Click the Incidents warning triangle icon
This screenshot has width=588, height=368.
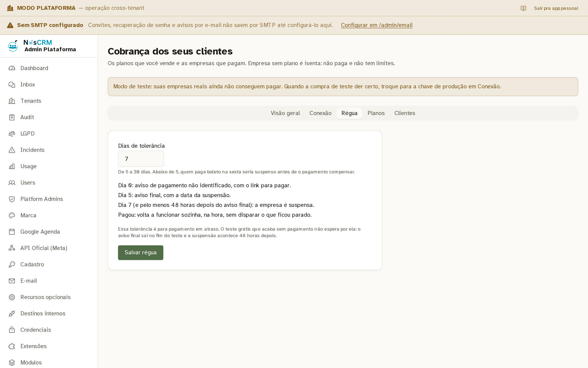(12, 150)
